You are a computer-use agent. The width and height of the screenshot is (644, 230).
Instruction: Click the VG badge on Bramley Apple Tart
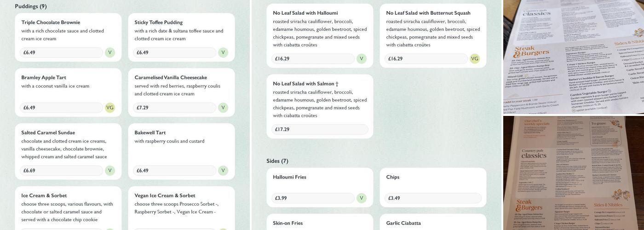[109, 108]
